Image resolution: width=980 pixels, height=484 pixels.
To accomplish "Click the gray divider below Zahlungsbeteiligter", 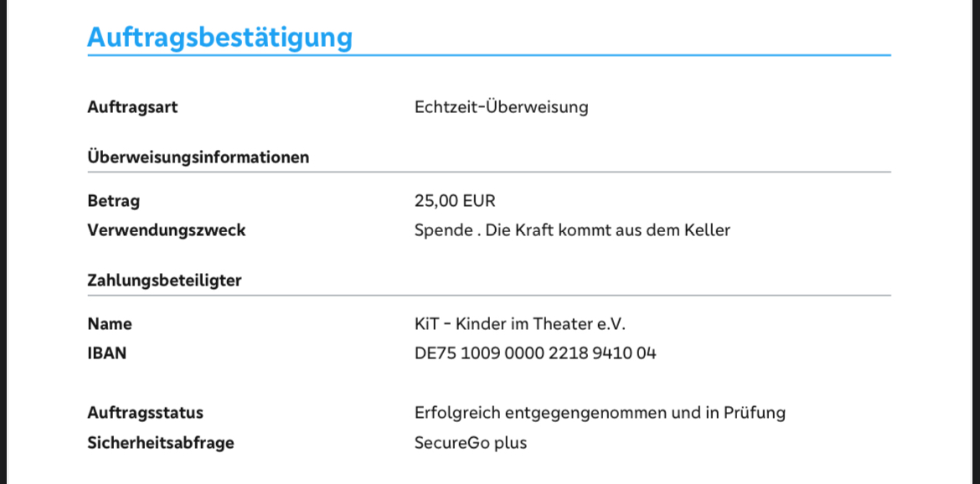I will tap(489, 296).
